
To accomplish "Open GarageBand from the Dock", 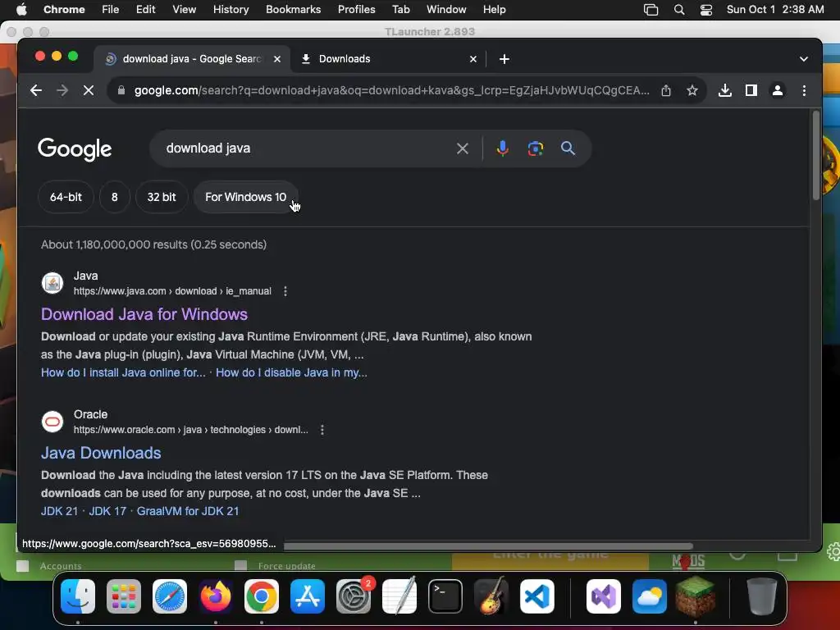I will click(x=491, y=596).
